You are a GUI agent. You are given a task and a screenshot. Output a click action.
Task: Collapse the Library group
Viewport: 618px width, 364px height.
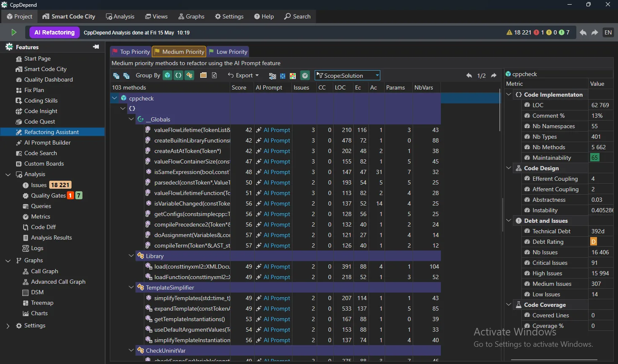pos(131,256)
